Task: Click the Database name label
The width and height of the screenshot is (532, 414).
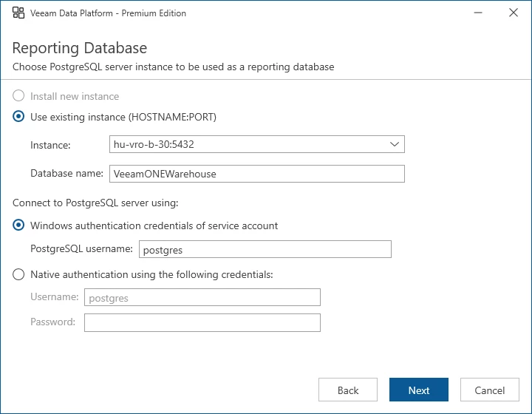Action: tap(66, 174)
